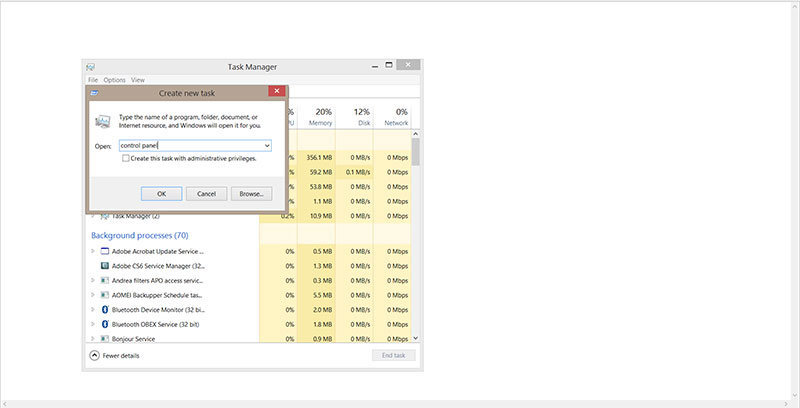Tick Create this task with administrative privileges
800x408 pixels.
126,159
